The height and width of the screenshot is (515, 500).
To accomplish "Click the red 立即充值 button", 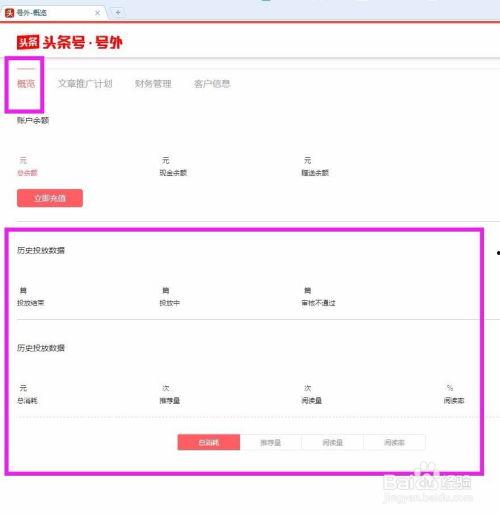I will (50, 198).
